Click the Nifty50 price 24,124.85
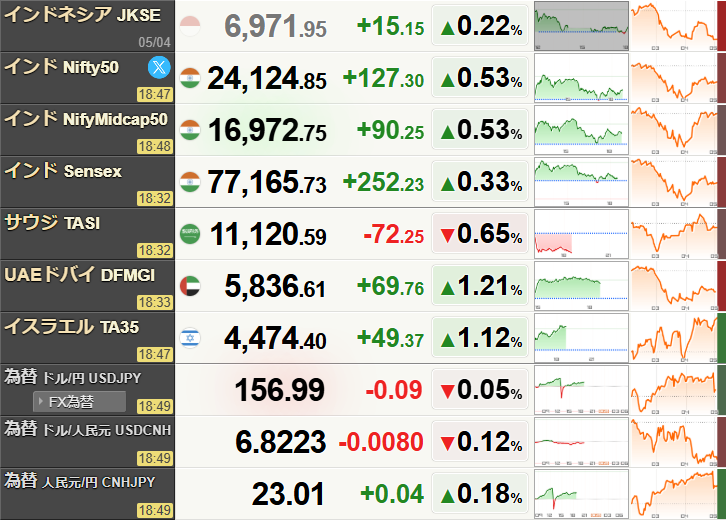The width and height of the screenshot is (726, 520). (267, 78)
